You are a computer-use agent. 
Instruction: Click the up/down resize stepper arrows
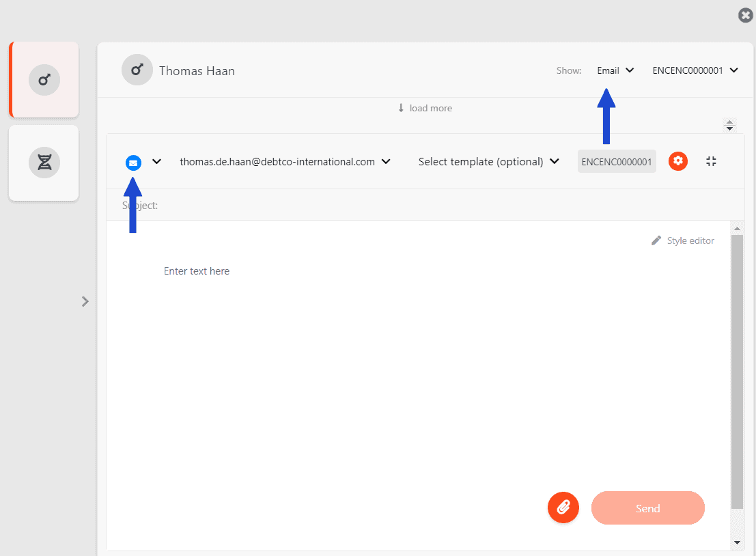[729, 126]
